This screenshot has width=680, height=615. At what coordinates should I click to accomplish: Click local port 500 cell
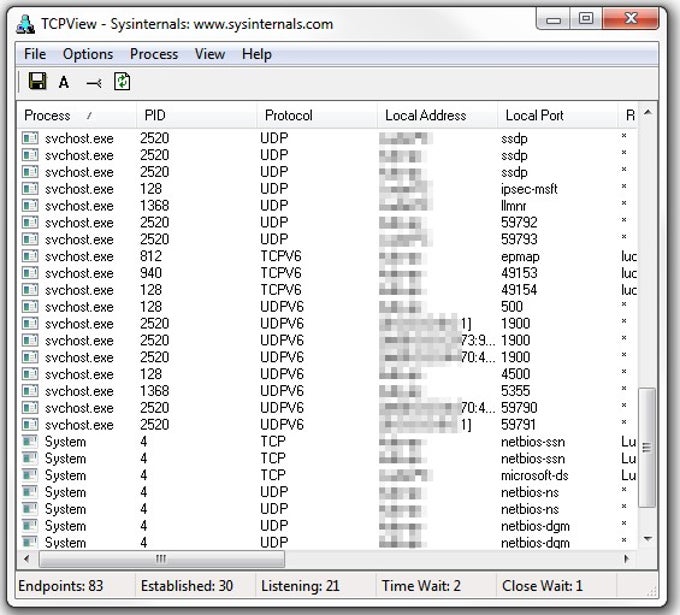[512, 307]
